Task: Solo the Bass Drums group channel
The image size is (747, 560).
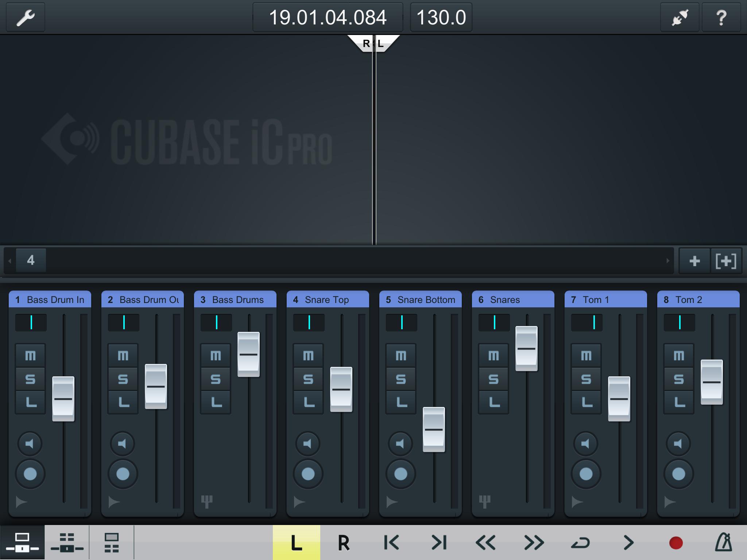Action: [216, 379]
